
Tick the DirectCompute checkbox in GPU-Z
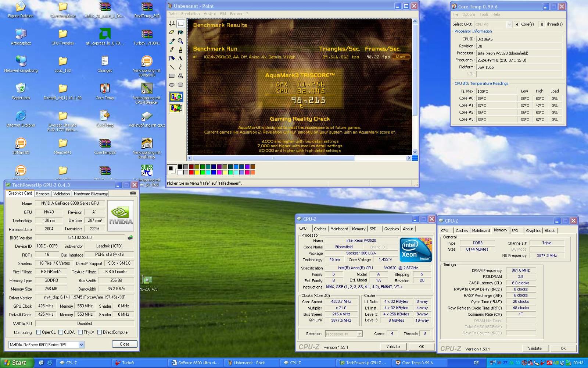coord(99,332)
